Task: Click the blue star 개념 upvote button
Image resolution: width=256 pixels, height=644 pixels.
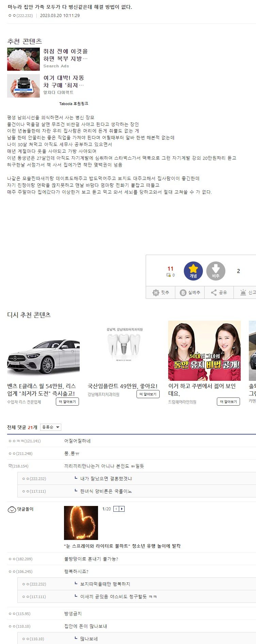Action: 193,271
